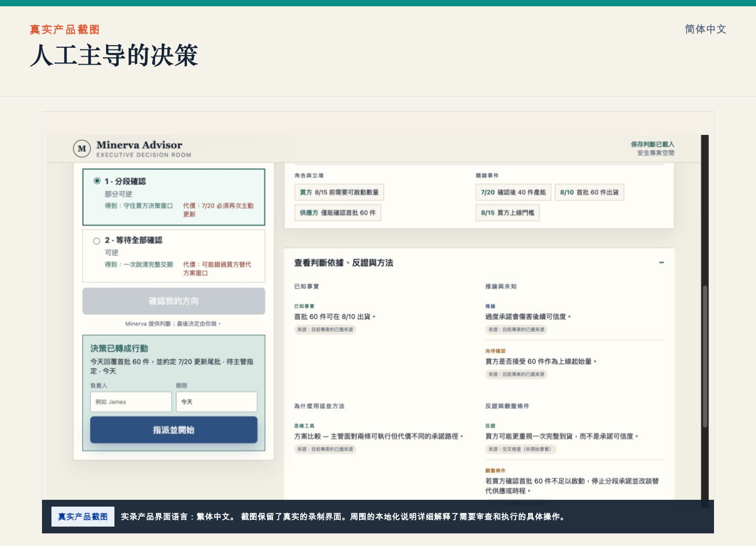
Task: Select the radio button for 1・分段確認
Action: pyautogui.click(x=97, y=181)
